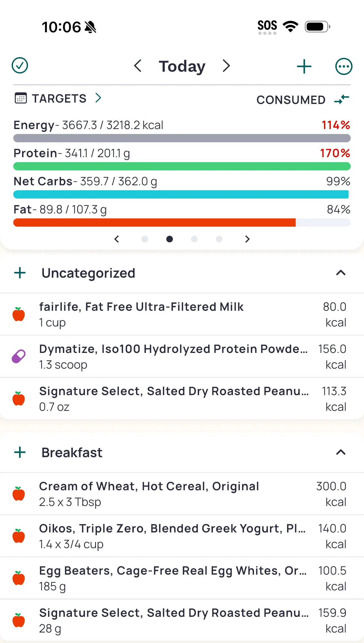The width and height of the screenshot is (364, 643).
Task: Show next summary panel with right arrow
Action: [247, 239]
